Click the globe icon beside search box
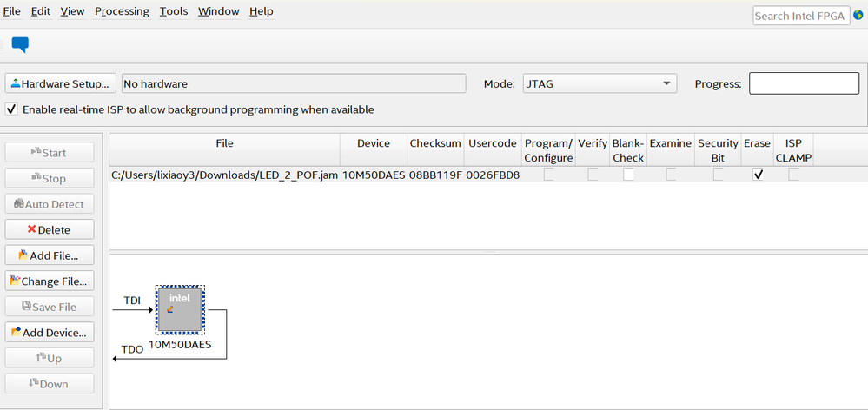This screenshot has height=410, width=868. 859,15
